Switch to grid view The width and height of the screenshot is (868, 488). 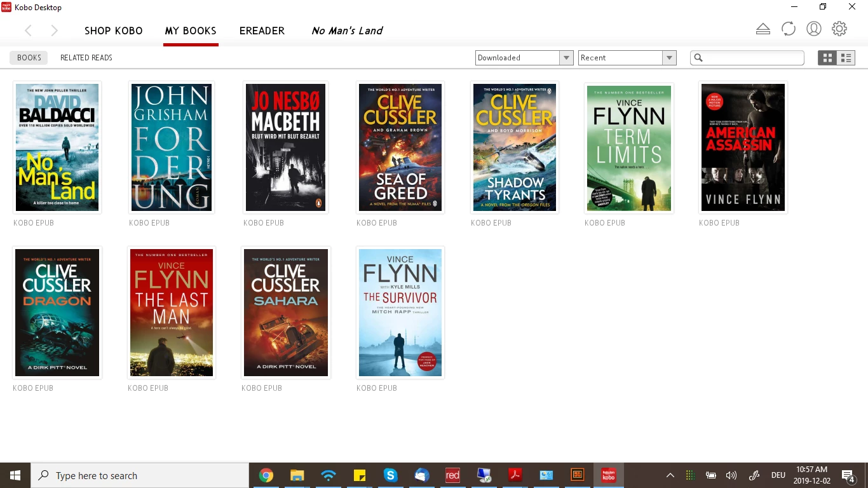pyautogui.click(x=827, y=58)
